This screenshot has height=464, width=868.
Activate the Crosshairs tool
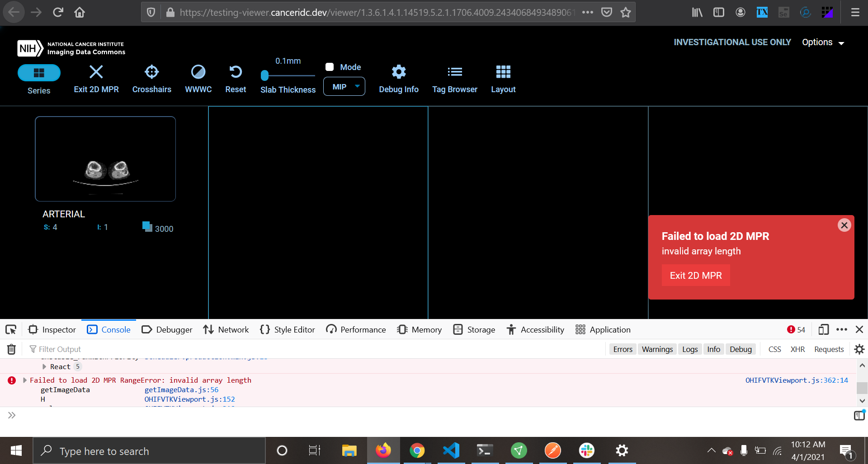click(x=152, y=72)
